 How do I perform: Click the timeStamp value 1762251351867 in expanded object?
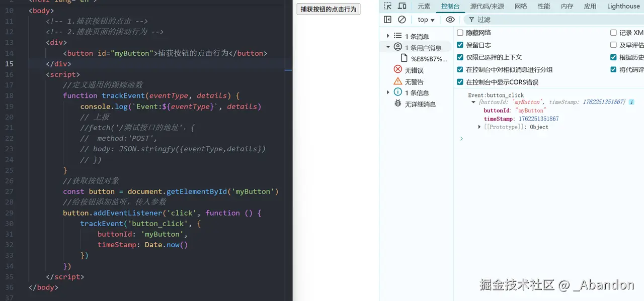coord(538,119)
